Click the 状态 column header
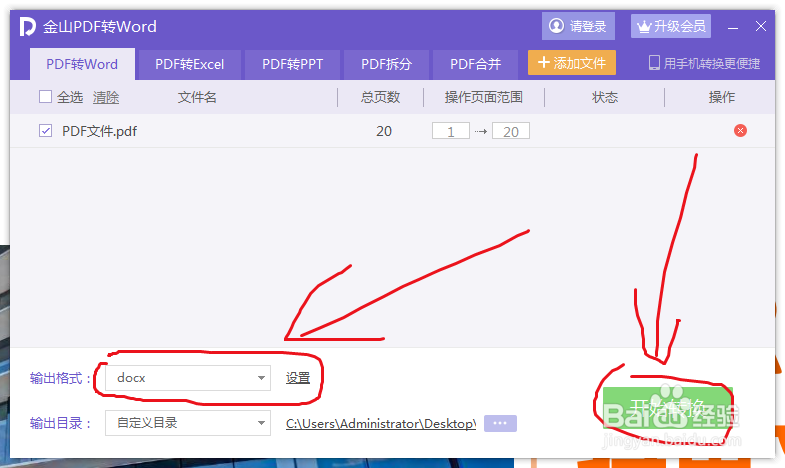The image size is (785, 468). point(605,97)
